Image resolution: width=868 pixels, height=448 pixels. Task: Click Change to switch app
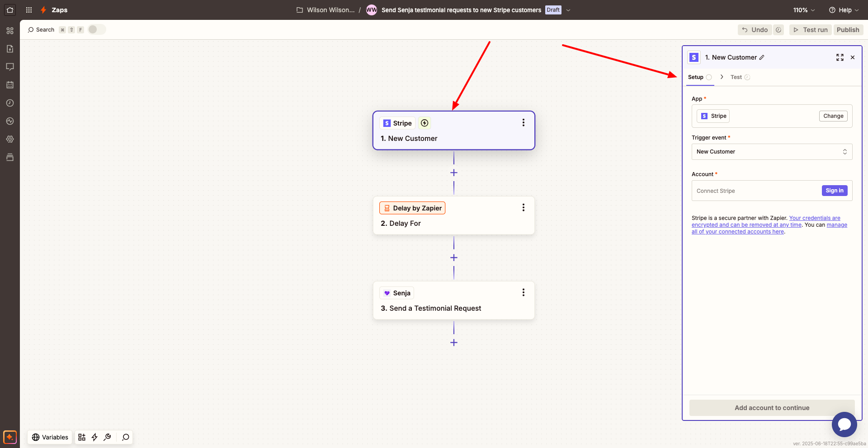tap(833, 116)
